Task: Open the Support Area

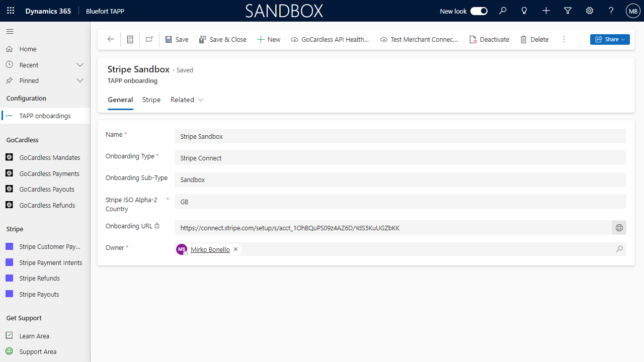Action: point(45,351)
